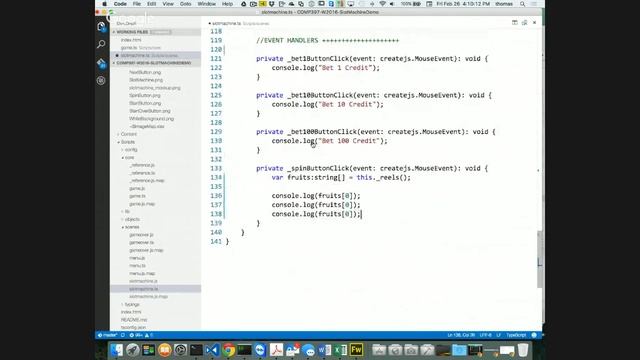Click the volume icon in the menu bar

392,4
